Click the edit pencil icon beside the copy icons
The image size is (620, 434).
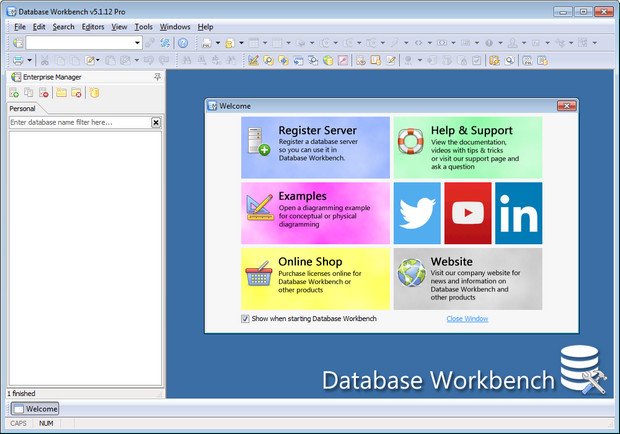90,60
